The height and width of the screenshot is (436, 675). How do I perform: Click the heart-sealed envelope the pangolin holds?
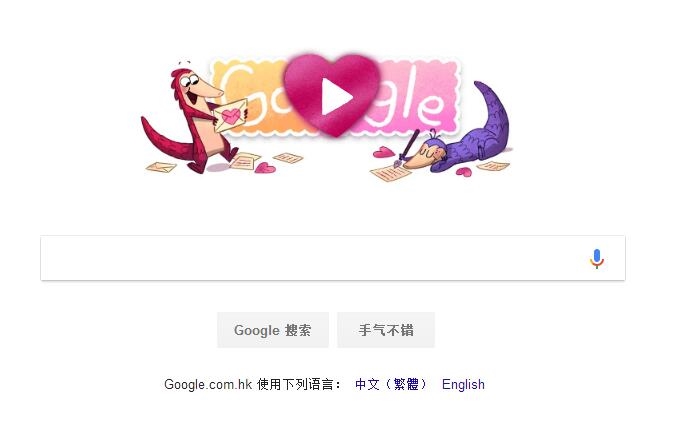tap(231, 115)
